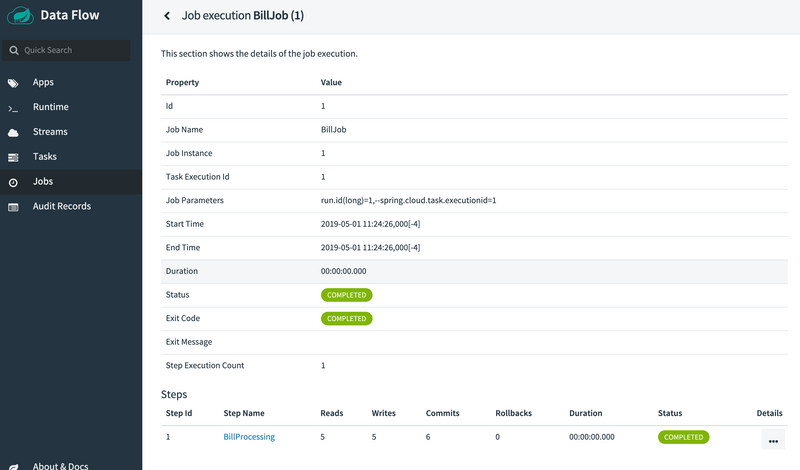Click the 'Value' column header

point(331,83)
